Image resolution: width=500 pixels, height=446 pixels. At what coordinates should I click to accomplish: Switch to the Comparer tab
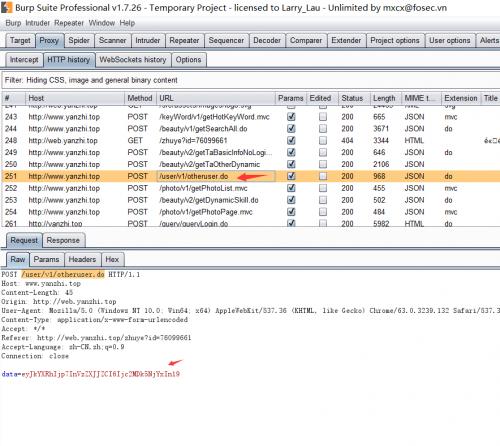[x=306, y=40]
